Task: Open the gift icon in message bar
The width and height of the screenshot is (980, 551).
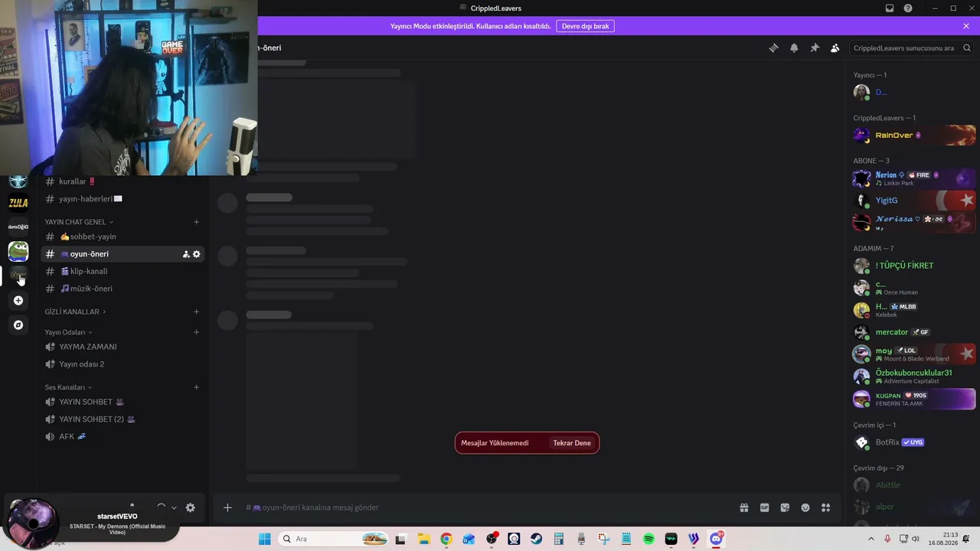Action: click(743, 507)
